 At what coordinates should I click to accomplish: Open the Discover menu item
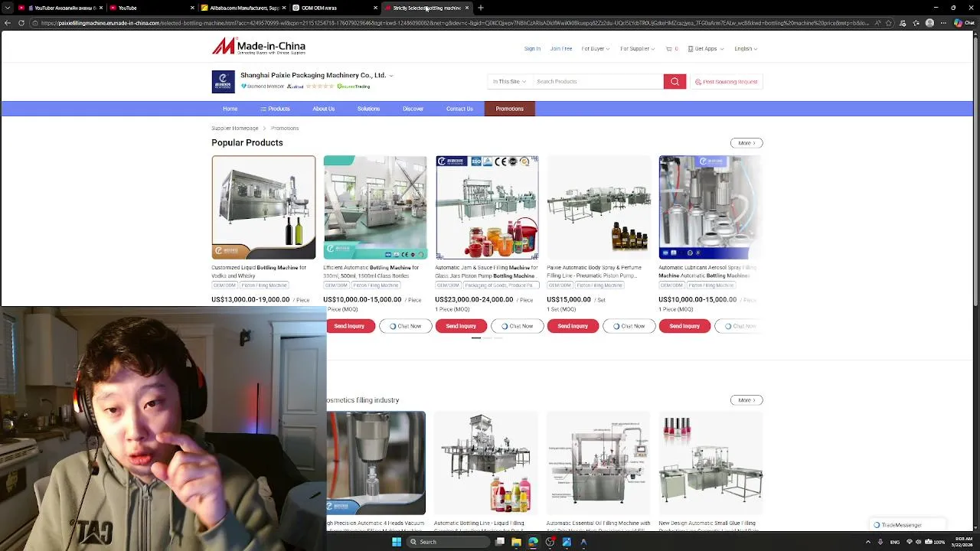[x=413, y=109]
